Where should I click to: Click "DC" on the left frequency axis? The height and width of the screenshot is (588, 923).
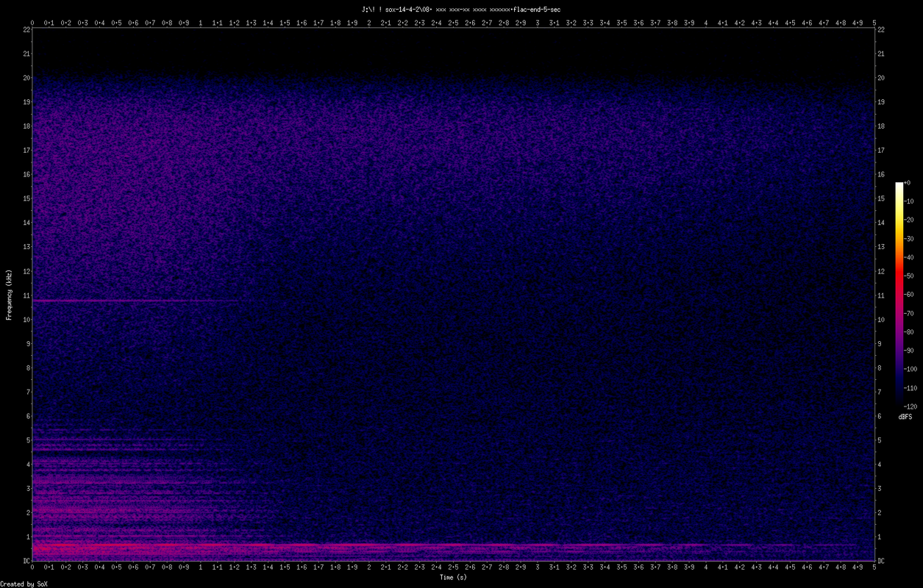(x=26, y=561)
